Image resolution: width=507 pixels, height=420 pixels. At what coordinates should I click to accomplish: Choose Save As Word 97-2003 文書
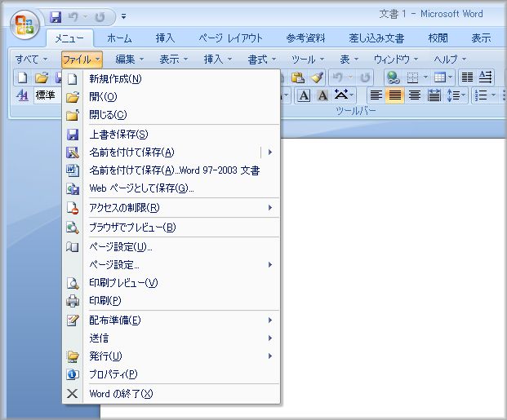click(171, 170)
